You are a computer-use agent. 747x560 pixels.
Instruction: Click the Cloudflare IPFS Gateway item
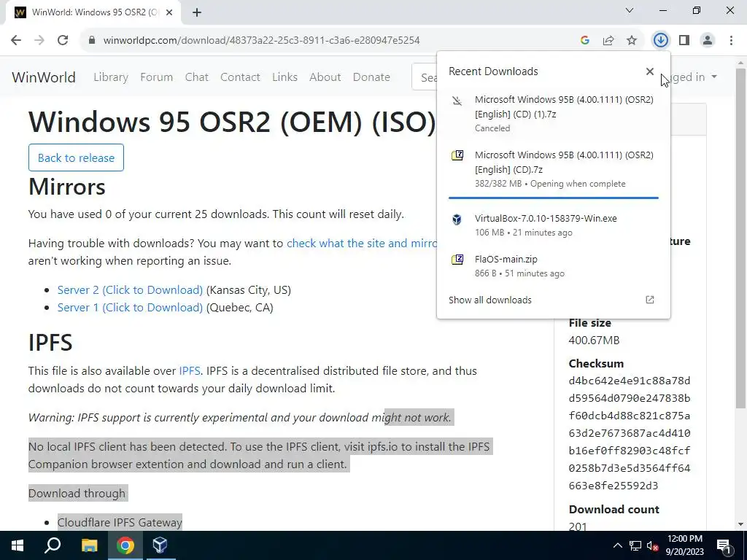[120, 522]
